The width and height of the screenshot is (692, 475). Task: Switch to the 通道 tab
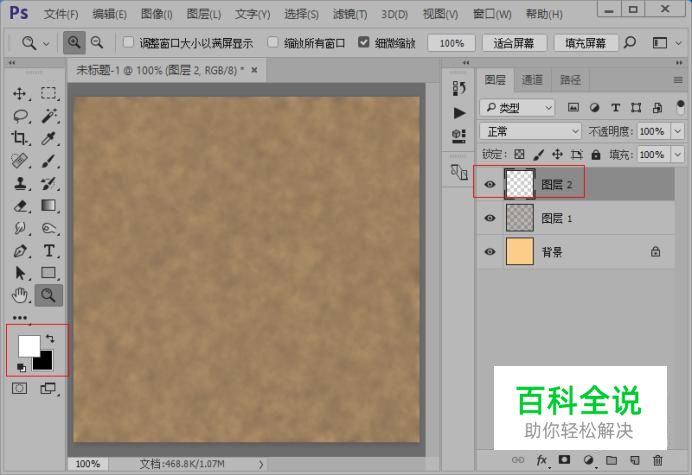tap(532, 80)
